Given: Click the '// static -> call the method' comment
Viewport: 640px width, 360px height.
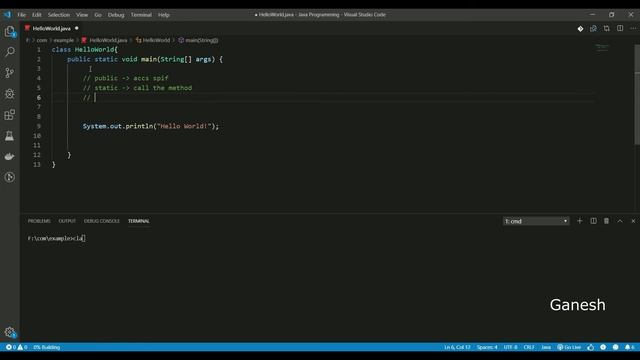Looking at the screenshot, I should click(x=137, y=88).
